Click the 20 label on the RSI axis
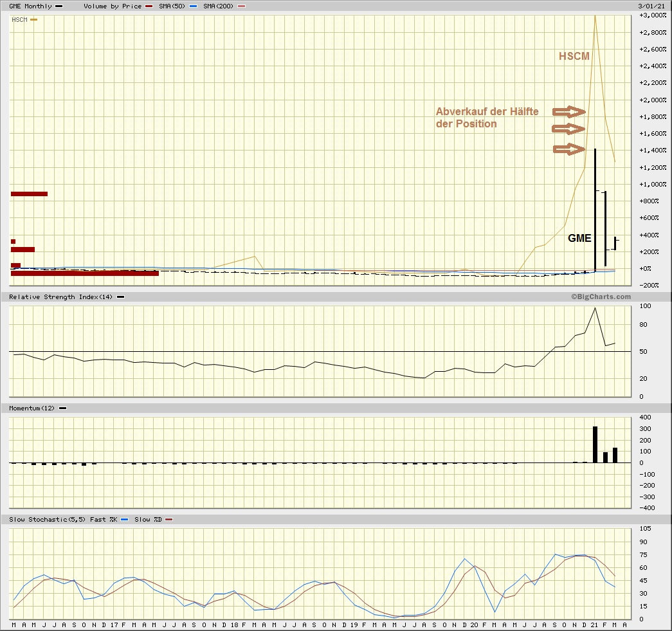 point(643,378)
